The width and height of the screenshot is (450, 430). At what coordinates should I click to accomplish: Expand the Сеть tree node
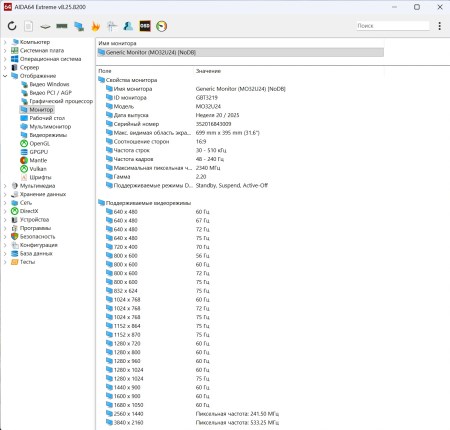(x=5, y=203)
